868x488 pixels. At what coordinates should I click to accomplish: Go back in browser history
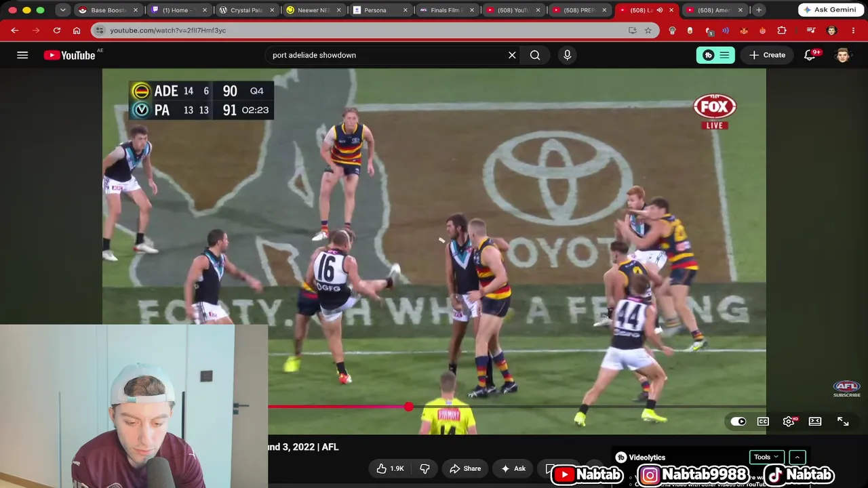coord(15,30)
